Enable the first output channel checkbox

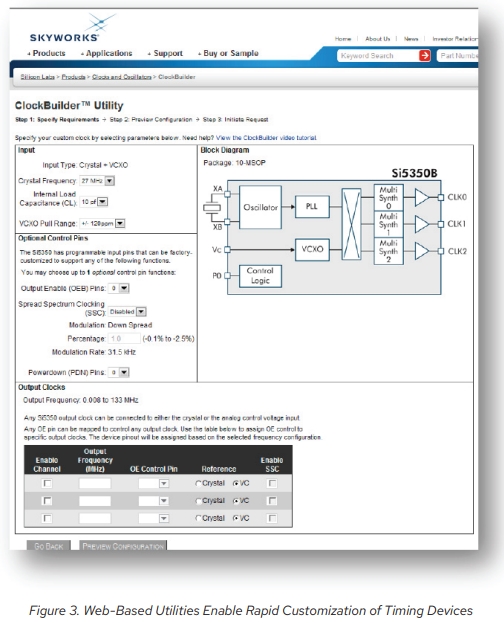(47, 484)
